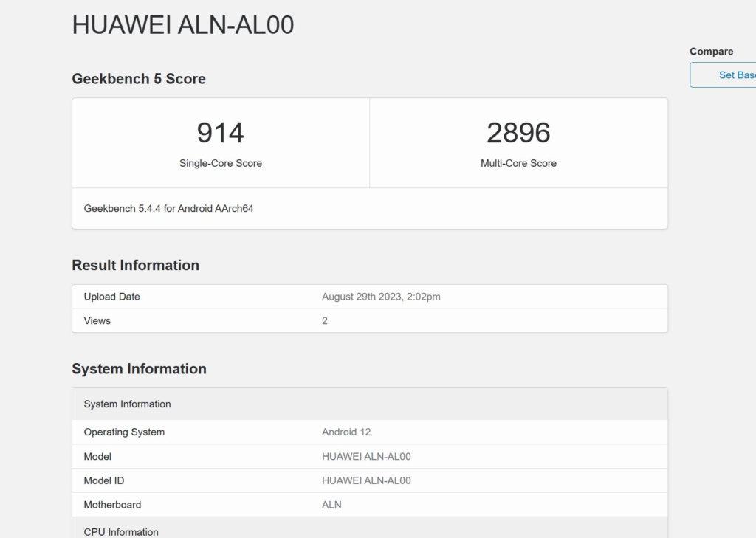This screenshot has height=538, width=756.
Task: Click the Model row label
Action: point(97,457)
